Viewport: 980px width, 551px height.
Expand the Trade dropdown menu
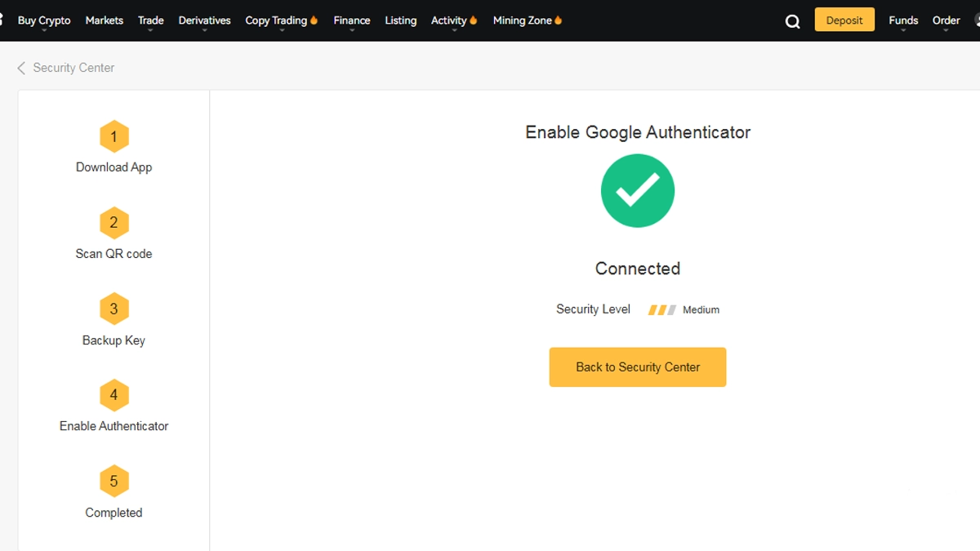coord(151,20)
